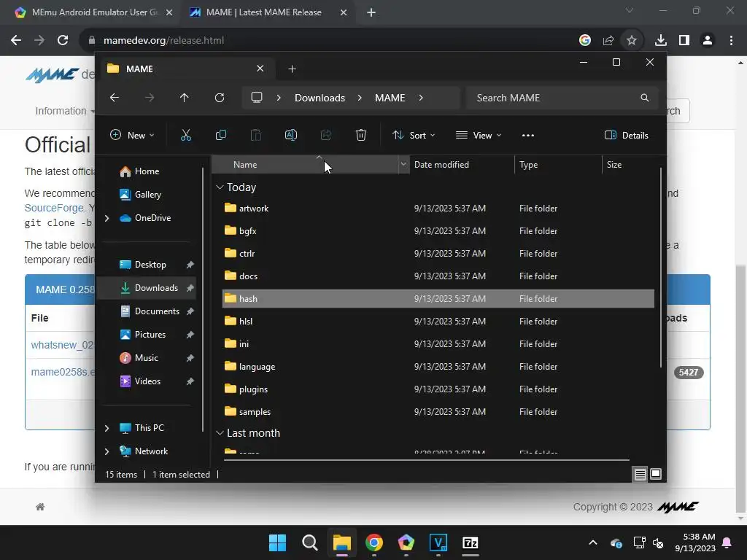Expand OneDrive in navigation pane
Image resolution: width=747 pixels, height=560 pixels.
pyautogui.click(x=107, y=218)
